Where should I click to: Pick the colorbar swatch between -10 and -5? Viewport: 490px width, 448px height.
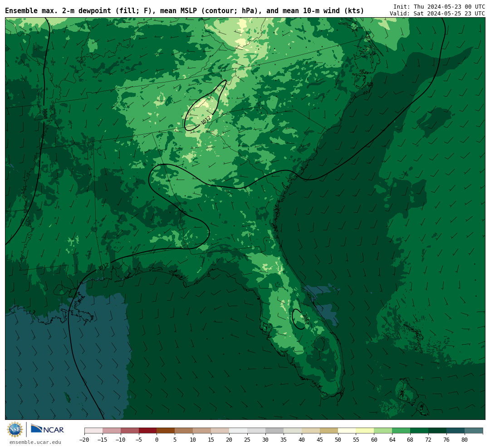[130, 431]
